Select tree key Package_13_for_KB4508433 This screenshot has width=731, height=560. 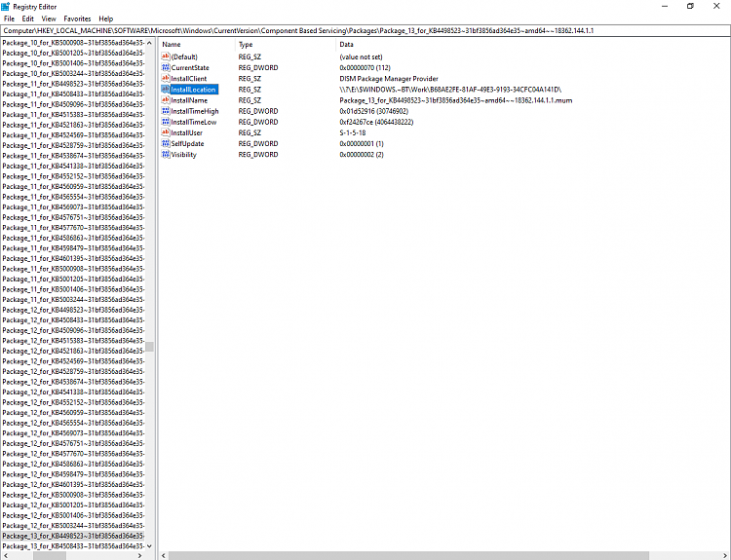click(73, 546)
